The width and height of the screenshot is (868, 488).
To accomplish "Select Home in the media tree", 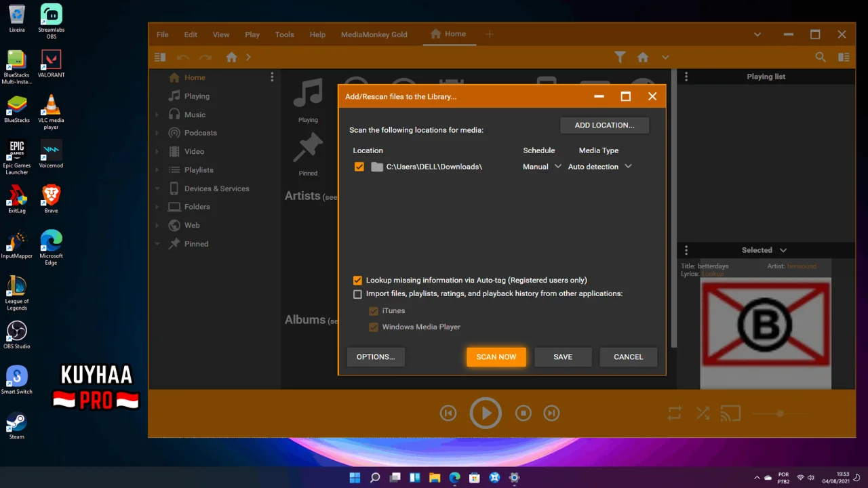I will [x=195, y=77].
